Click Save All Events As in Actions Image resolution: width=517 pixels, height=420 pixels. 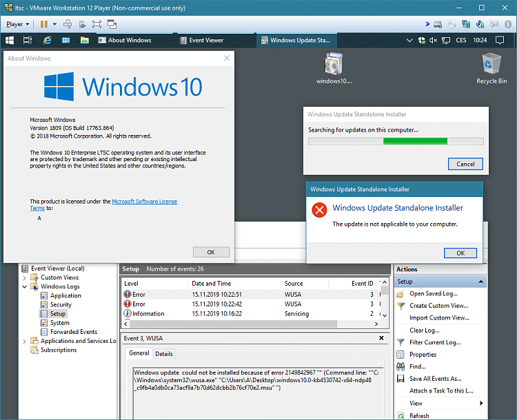435,379
